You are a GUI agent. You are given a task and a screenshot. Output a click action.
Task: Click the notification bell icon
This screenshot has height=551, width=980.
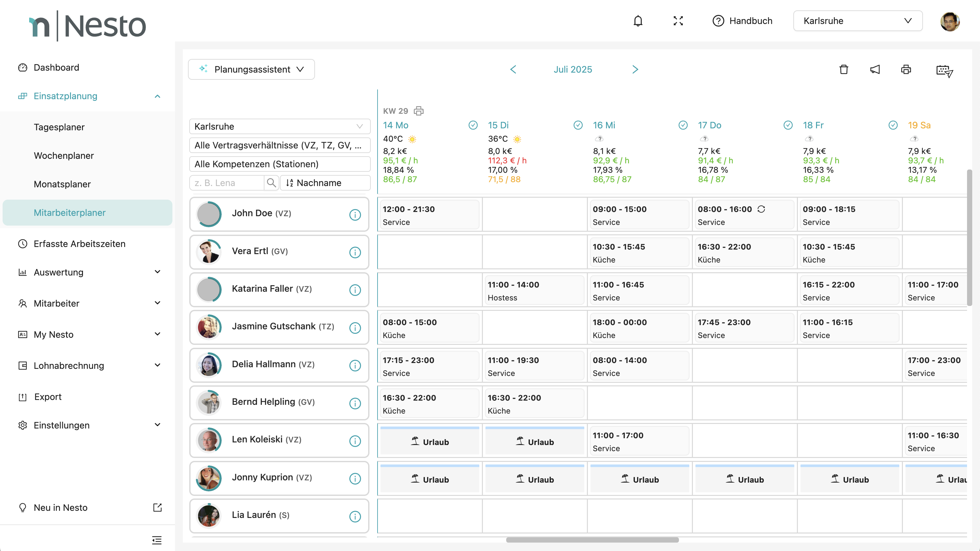click(x=638, y=21)
